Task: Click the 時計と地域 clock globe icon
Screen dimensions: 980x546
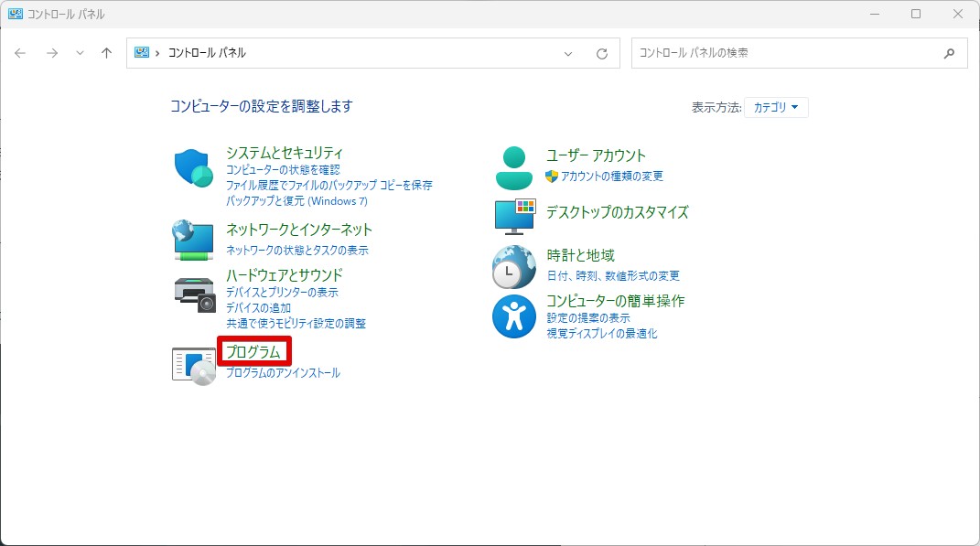Action: coord(513,267)
